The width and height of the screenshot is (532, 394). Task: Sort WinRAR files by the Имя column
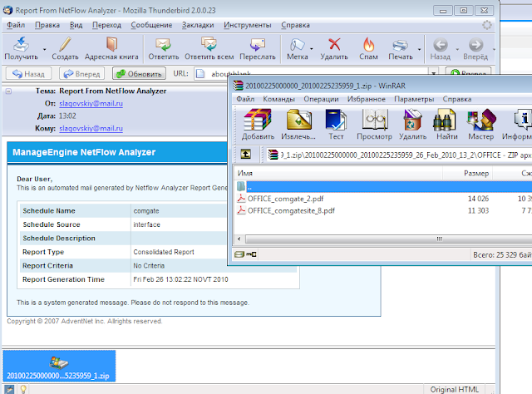point(338,174)
